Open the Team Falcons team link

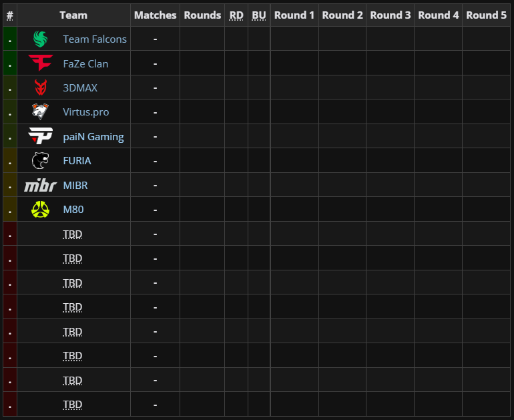[95, 39]
